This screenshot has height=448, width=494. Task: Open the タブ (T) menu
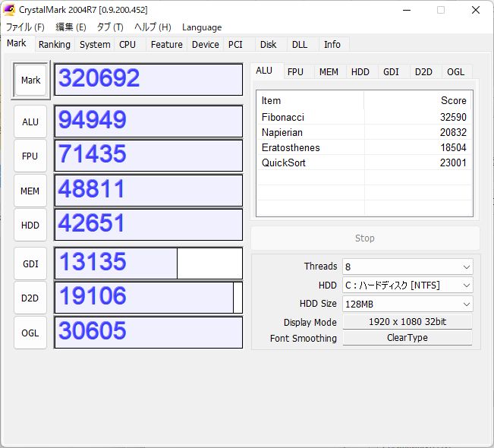point(110,27)
